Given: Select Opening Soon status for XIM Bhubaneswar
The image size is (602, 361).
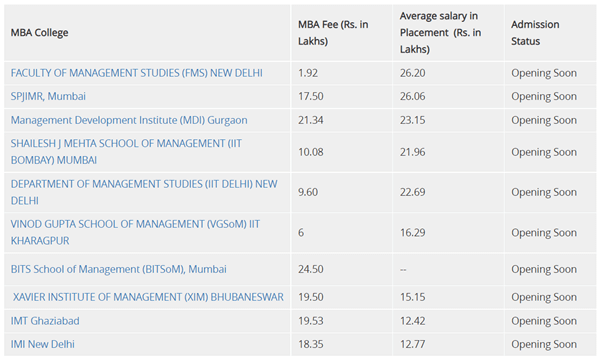Looking at the screenshot, I should click(x=544, y=297).
